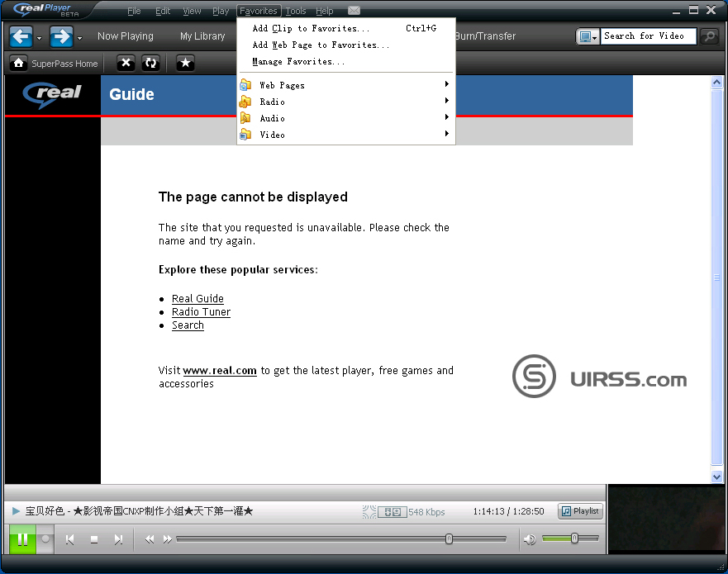728x574 pixels.
Task: Close the Favorites menu
Action: [x=259, y=11]
